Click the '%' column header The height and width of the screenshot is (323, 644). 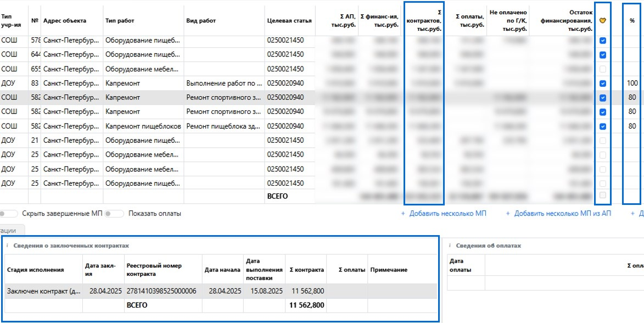click(632, 21)
